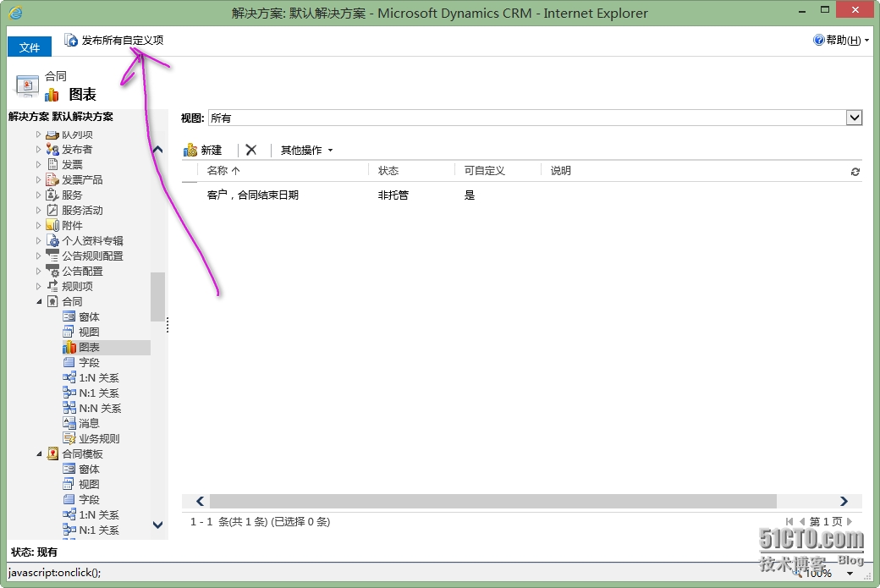
Task: Open the 其他操作 dropdown menu
Action: point(306,150)
